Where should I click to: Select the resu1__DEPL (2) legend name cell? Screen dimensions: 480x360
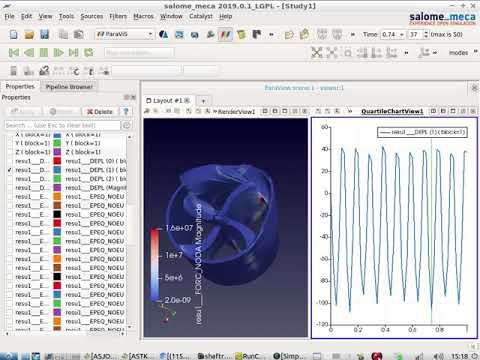point(96,179)
